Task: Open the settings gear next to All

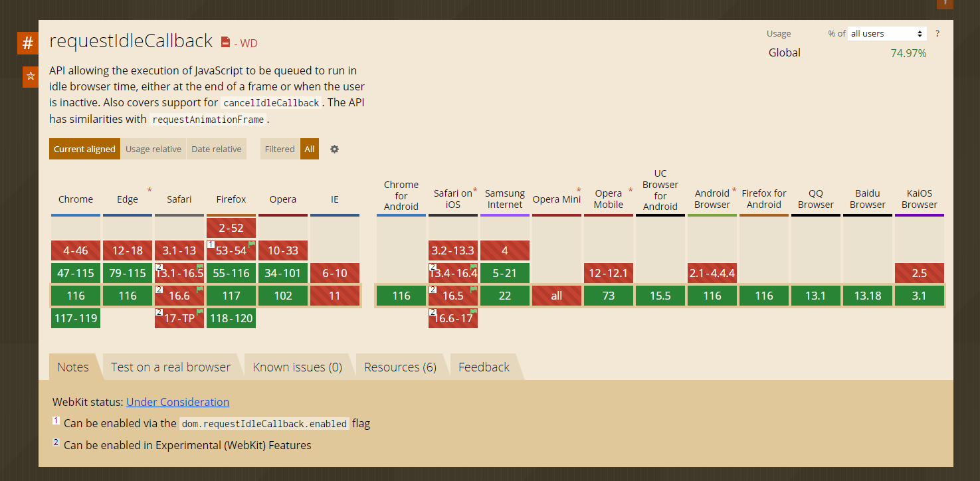Action: coord(334,149)
